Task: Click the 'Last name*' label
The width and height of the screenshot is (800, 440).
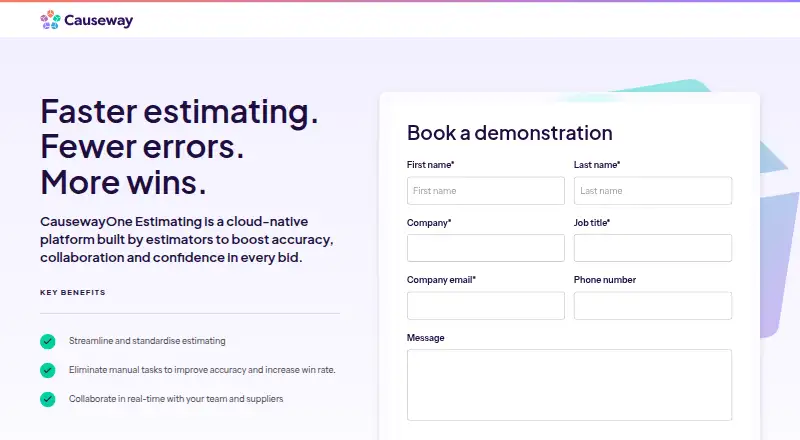Action: pyautogui.click(x=597, y=165)
